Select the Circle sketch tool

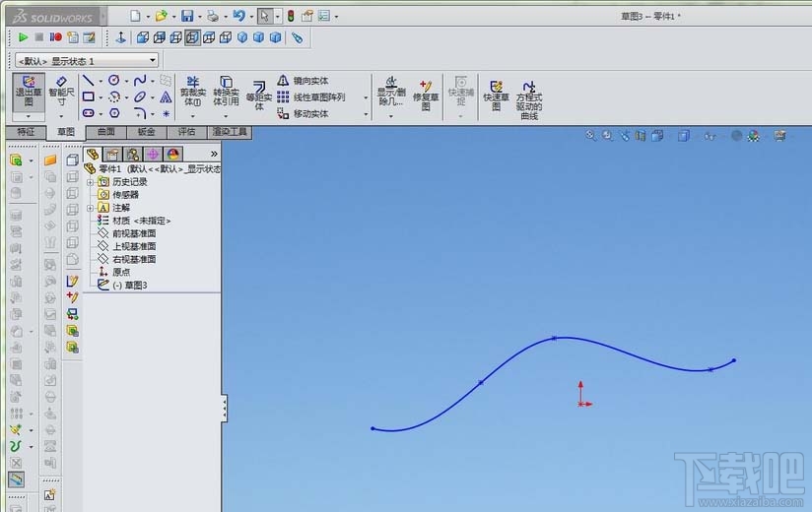pos(114,80)
